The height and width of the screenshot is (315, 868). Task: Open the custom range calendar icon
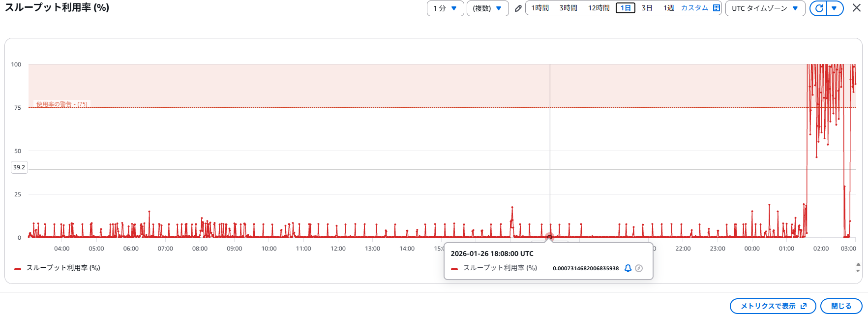point(716,8)
